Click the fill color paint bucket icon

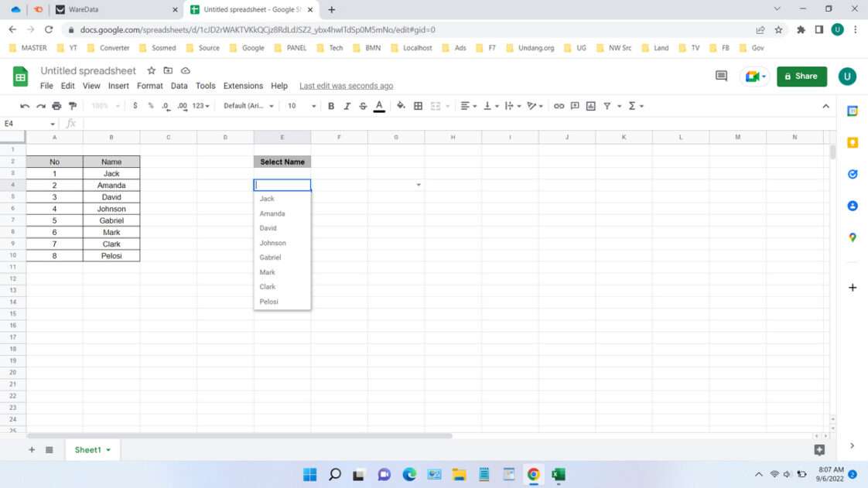click(401, 106)
